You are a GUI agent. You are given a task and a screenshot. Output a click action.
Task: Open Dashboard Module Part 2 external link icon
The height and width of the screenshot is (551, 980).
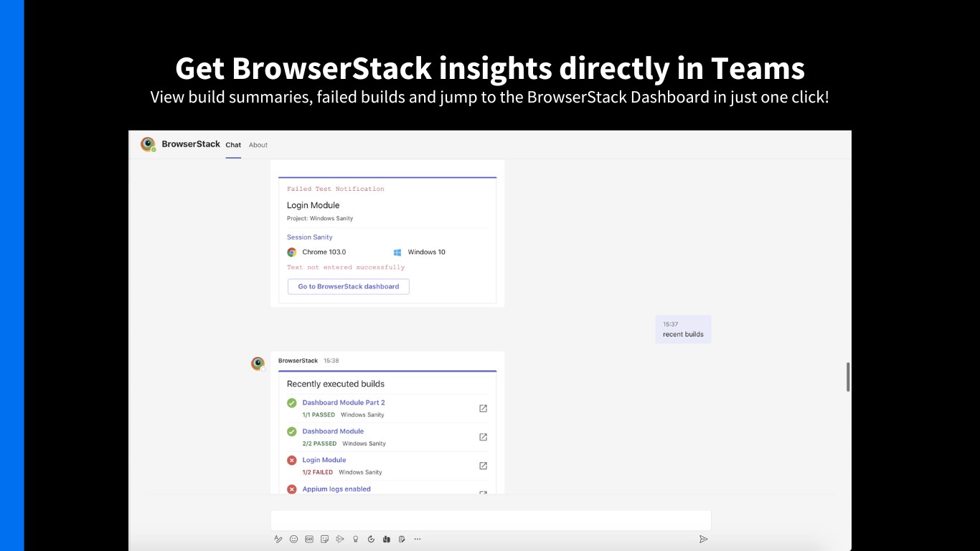coord(483,408)
